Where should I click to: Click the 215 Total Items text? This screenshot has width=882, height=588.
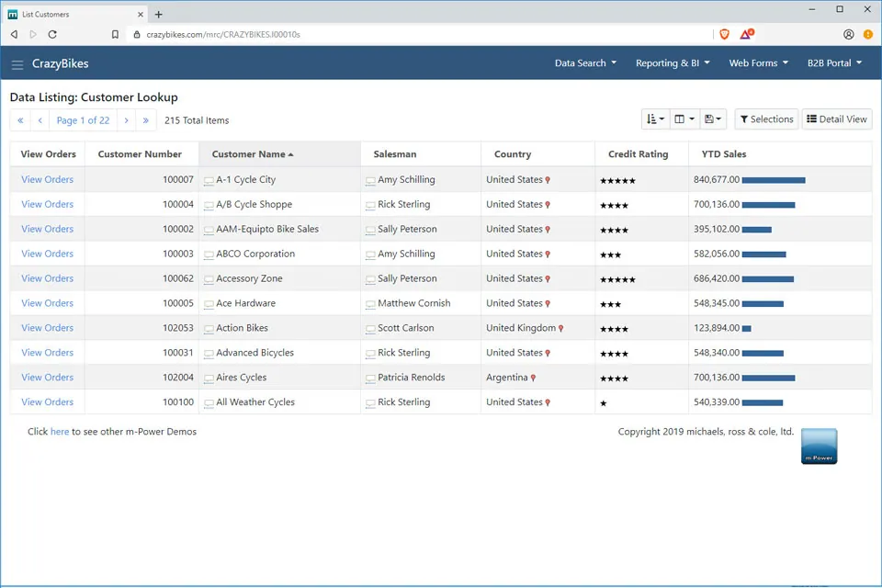click(197, 120)
